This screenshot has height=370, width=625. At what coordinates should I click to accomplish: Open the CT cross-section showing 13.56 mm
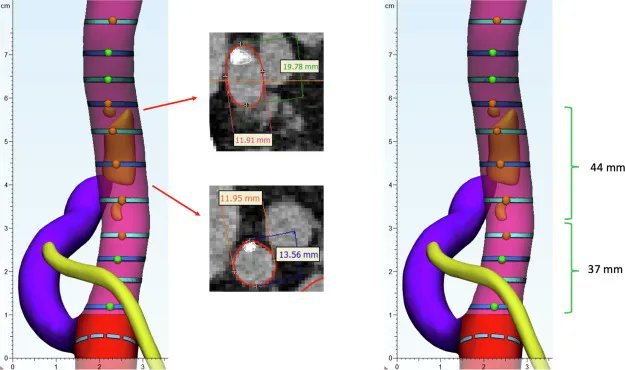pyautogui.click(x=266, y=238)
